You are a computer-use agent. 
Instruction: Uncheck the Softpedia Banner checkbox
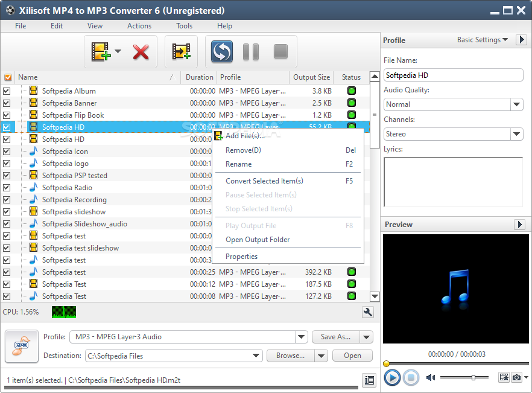tap(7, 103)
